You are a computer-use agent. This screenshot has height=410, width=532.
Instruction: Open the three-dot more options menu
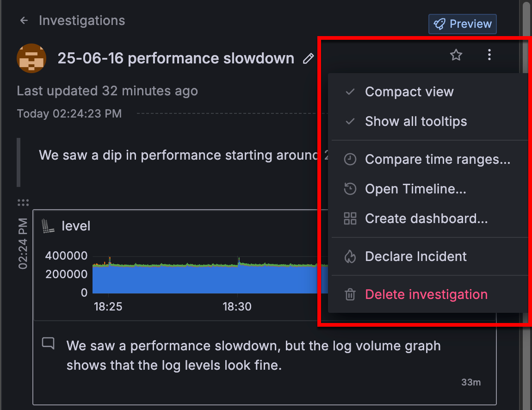click(x=489, y=56)
